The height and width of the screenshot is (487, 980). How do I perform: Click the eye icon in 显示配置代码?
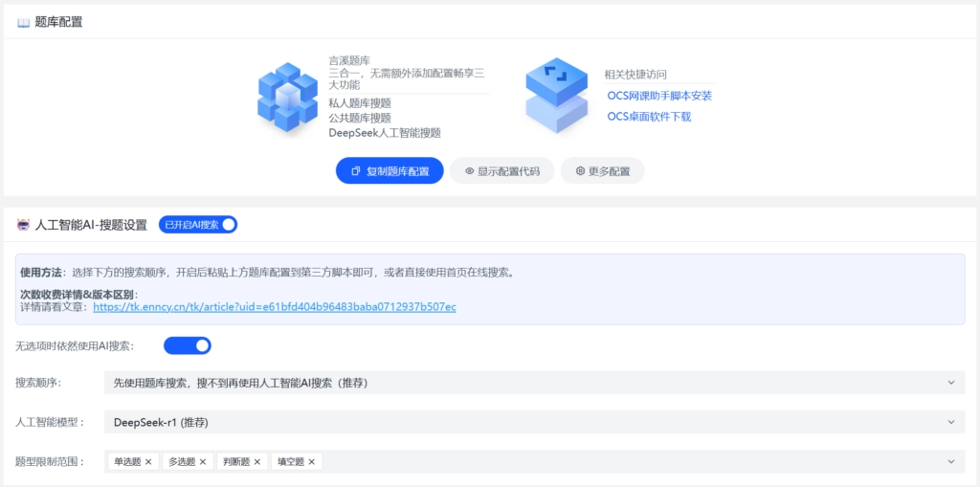(x=469, y=170)
